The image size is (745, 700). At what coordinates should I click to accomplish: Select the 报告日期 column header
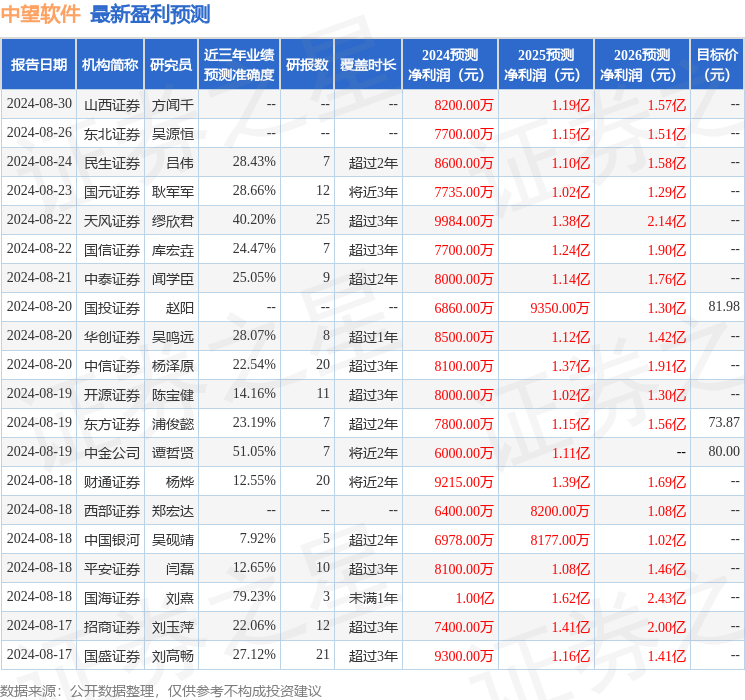38,65
